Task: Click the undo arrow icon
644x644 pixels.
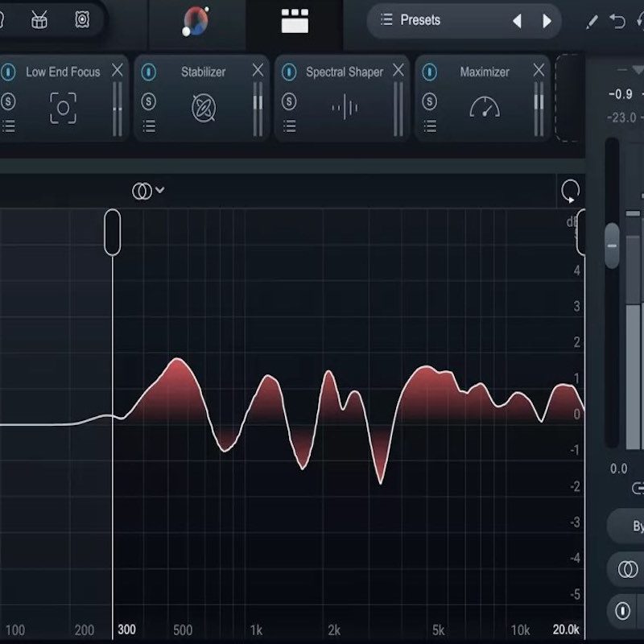Action: (x=617, y=21)
